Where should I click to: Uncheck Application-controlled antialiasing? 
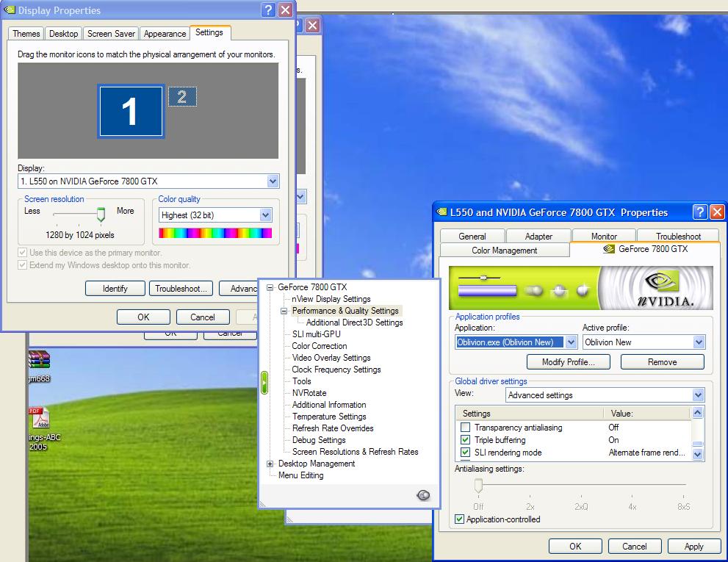click(459, 519)
